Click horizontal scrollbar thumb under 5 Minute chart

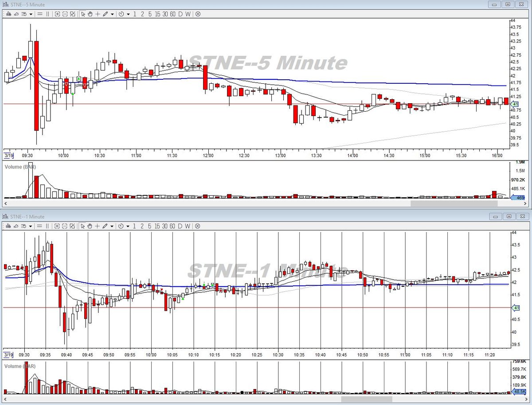[454, 203]
